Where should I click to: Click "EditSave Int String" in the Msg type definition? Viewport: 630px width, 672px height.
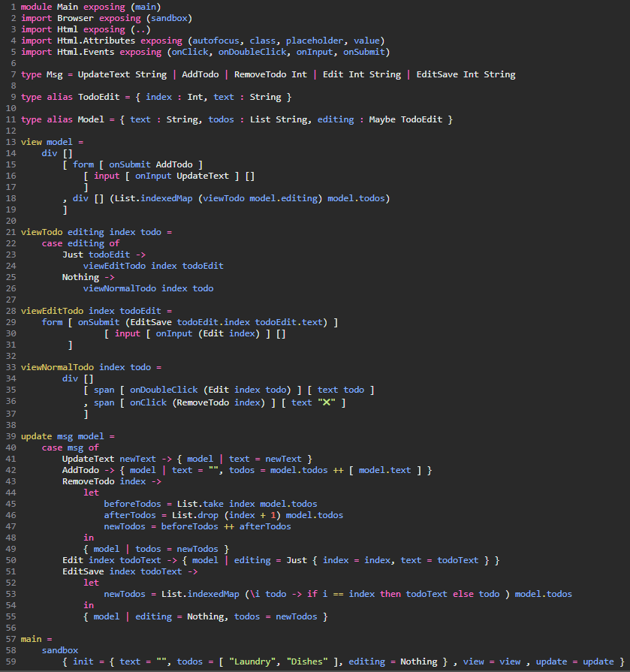466,74
